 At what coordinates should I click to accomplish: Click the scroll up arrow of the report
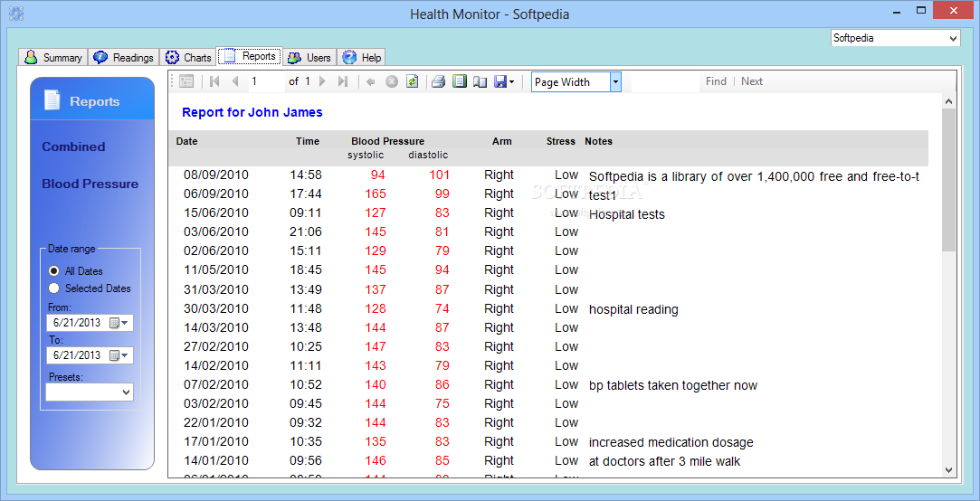(948, 101)
